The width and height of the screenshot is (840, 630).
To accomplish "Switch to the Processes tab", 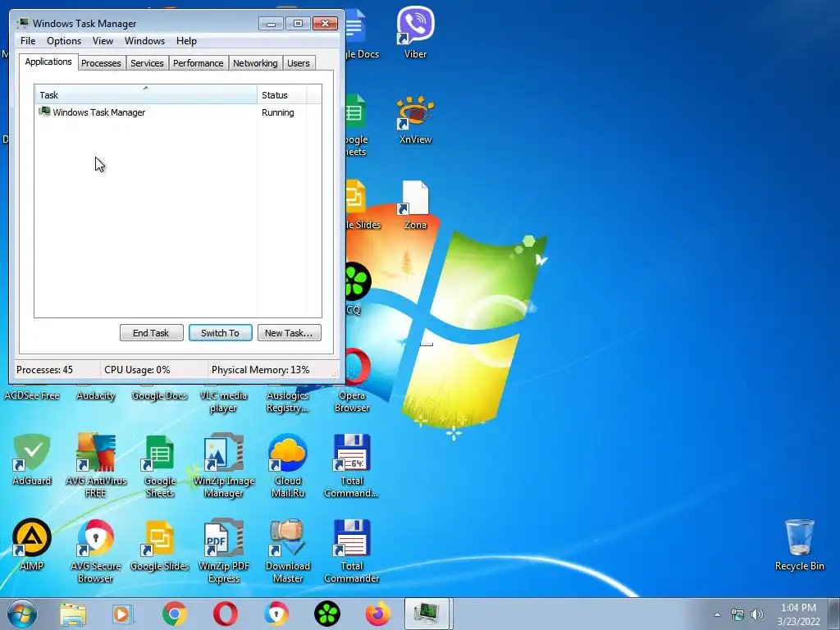I will 101,63.
